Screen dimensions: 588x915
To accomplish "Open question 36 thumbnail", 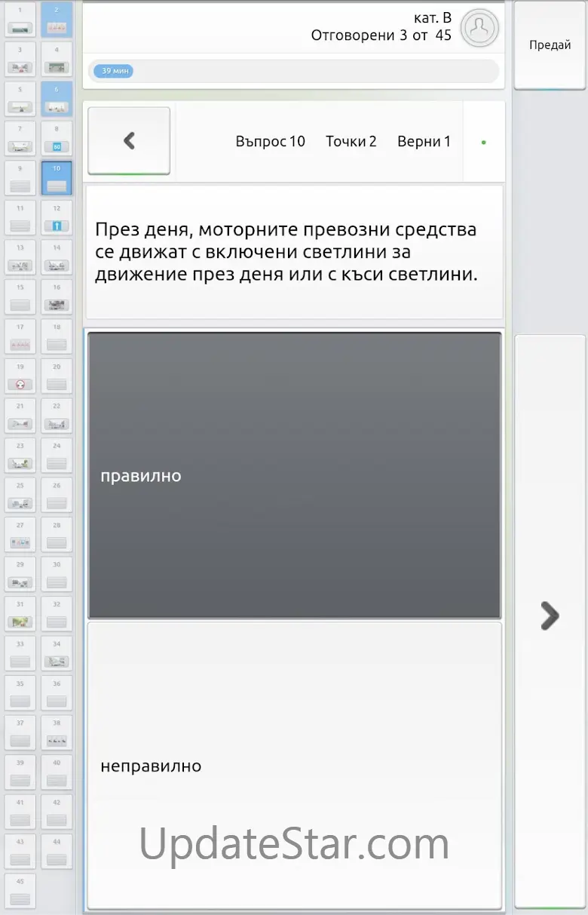I will click(57, 692).
